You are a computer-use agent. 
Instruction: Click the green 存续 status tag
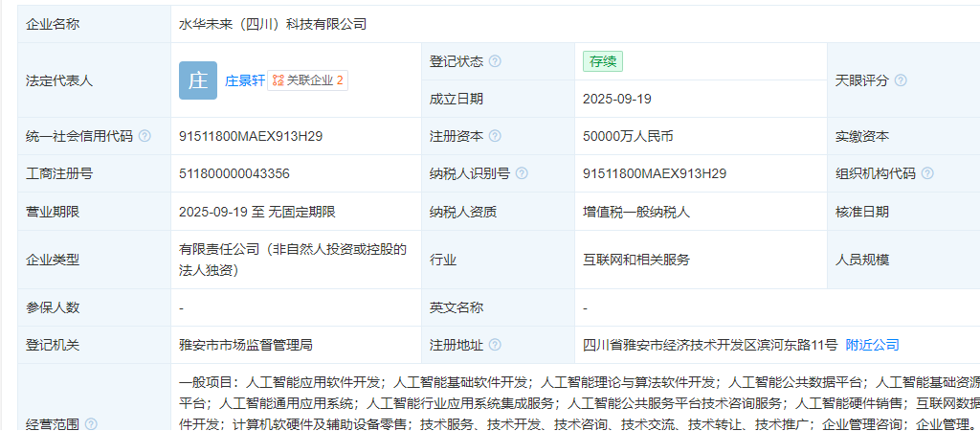tap(603, 61)
